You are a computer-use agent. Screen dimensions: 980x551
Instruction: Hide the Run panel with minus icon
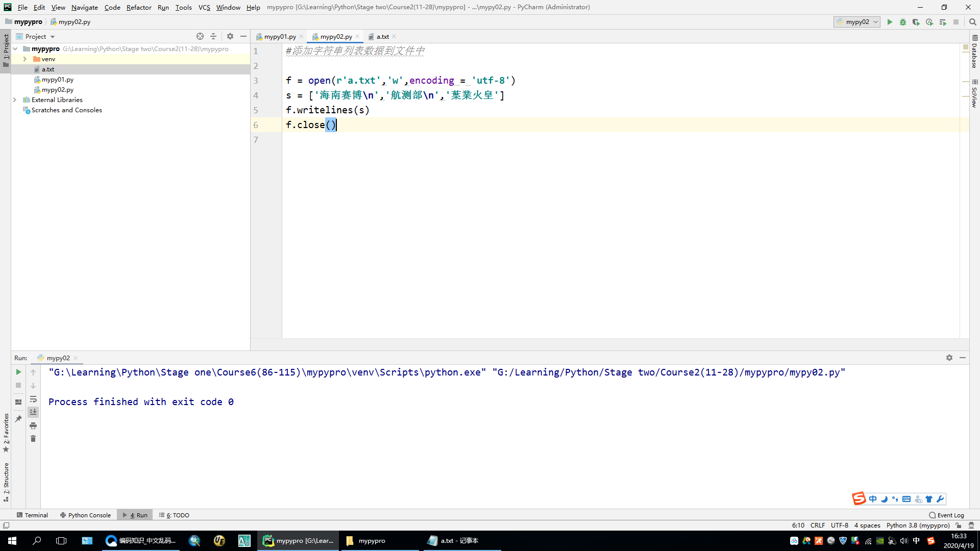coord(963,358)
